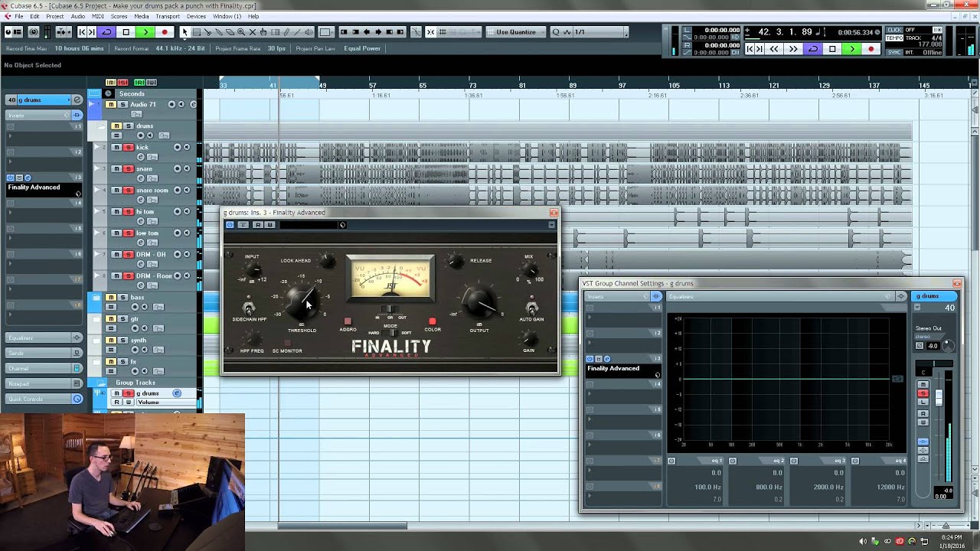Click Stop in the main toolbar
This screenshot has height=551, width=980.
coord(126,32)
